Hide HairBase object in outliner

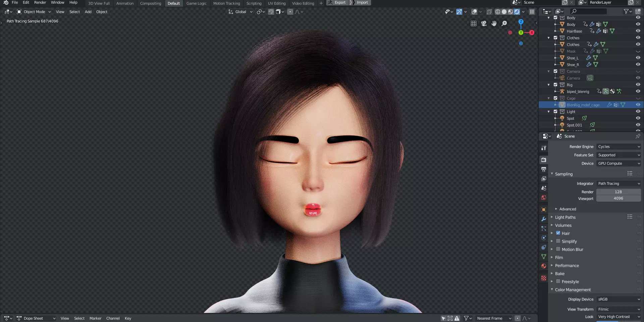coord(638,31)
